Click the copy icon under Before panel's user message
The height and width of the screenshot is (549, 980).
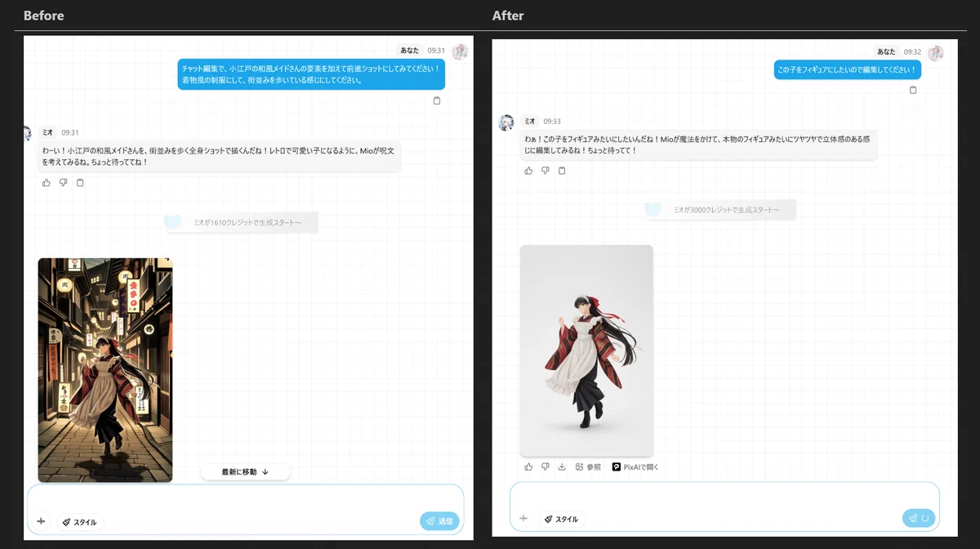(437, 100)
